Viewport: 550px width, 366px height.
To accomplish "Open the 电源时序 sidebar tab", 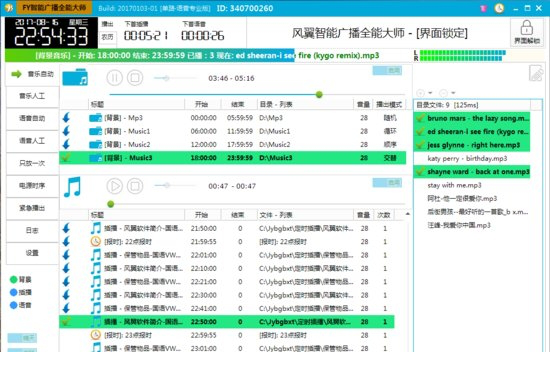I will 32,186.
